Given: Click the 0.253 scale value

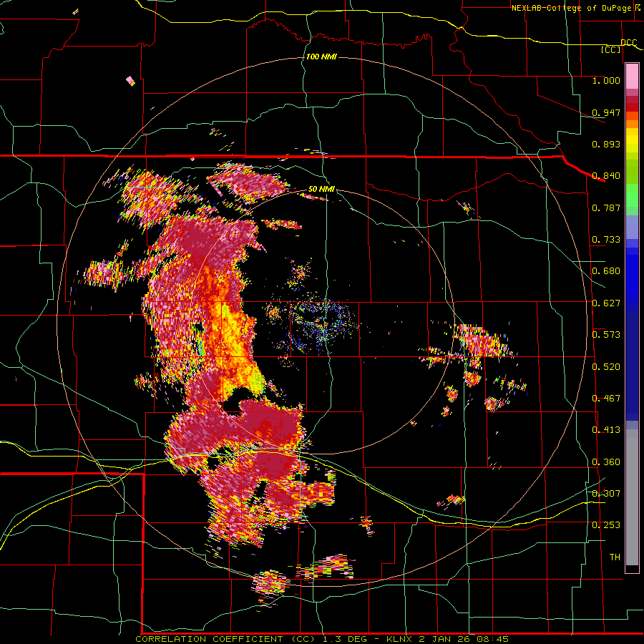Looking at the screenshot, I should (606, 525).
